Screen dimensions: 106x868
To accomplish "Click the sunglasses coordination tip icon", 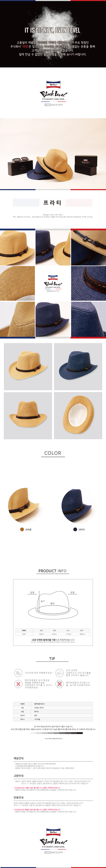I will [60, 673].
